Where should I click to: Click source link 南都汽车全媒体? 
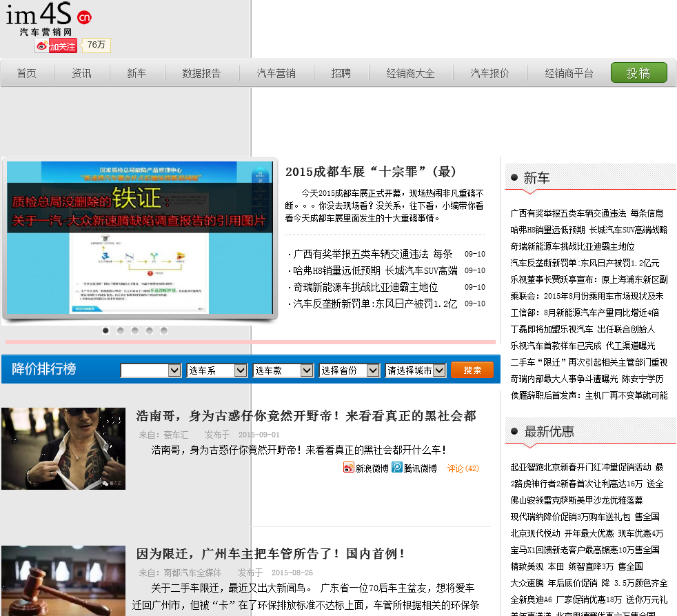[192, 573]
